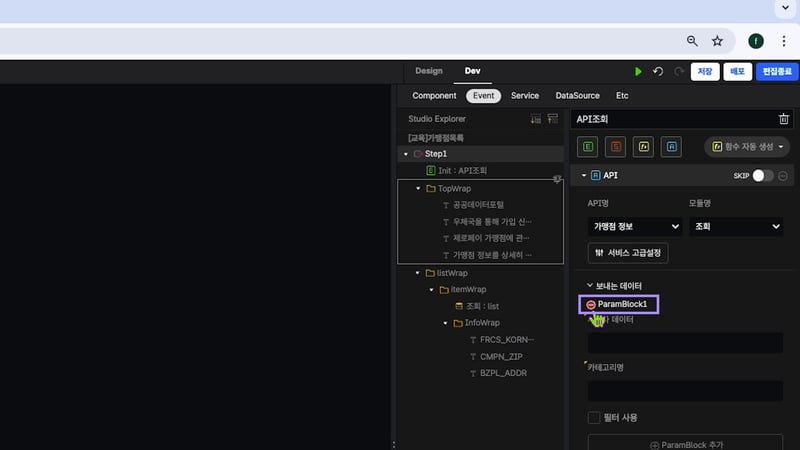Add an orange S service block

[615, 147]
